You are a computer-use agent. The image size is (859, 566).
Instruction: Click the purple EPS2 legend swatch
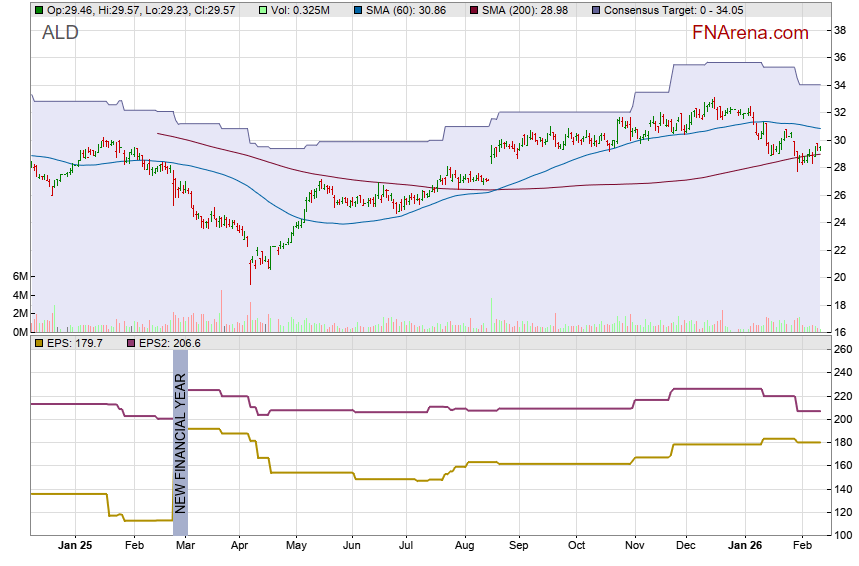click(x=130, y=342)
